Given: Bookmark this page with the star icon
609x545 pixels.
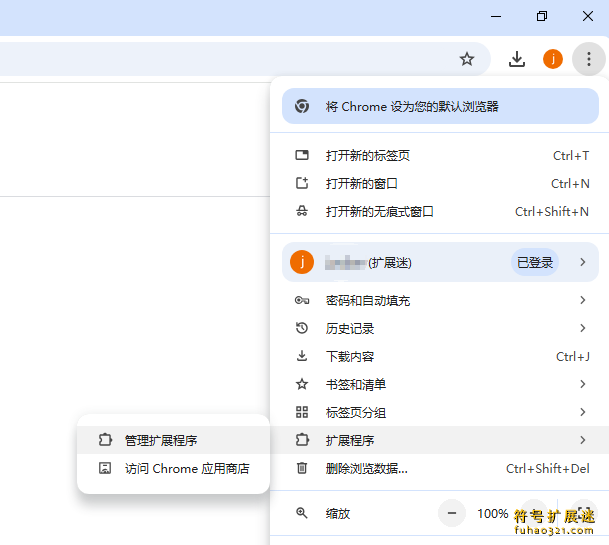Looking at the screenshot, I should click(x=466, y=59).
